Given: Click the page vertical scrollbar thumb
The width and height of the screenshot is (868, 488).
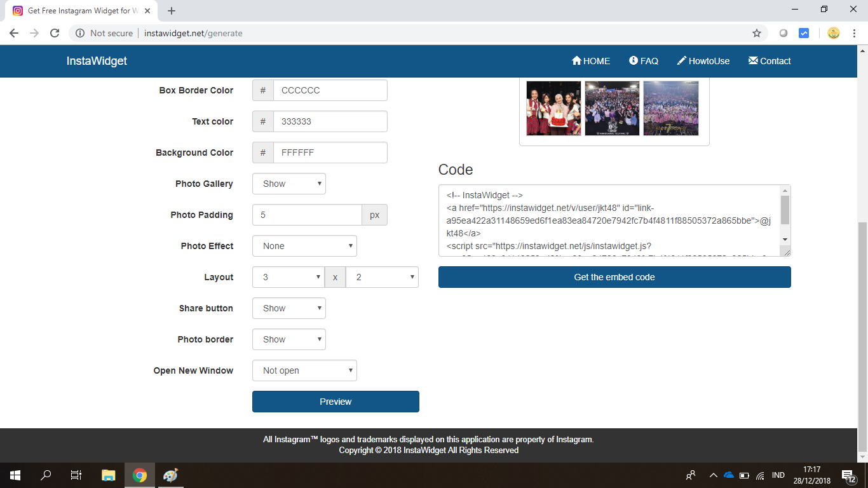Looking at the screenshot, I should 862,335.
